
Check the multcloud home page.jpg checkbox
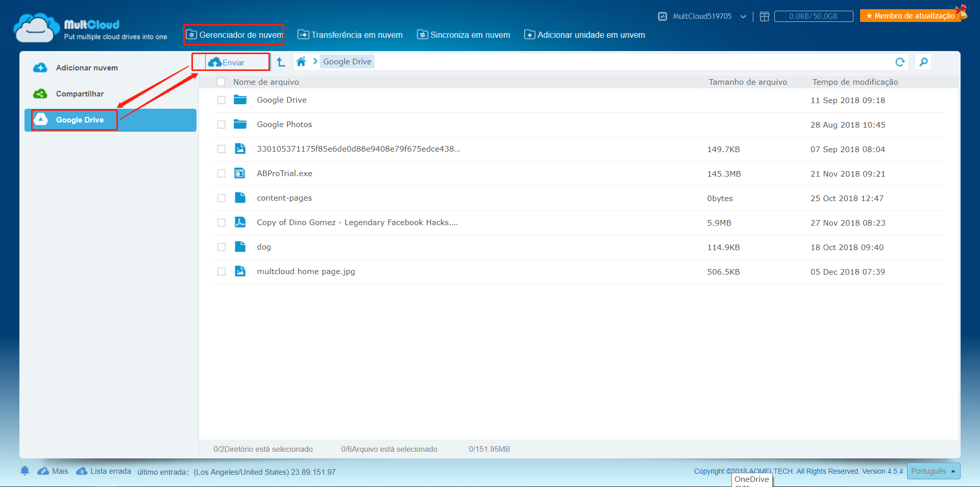coord(222,272)
